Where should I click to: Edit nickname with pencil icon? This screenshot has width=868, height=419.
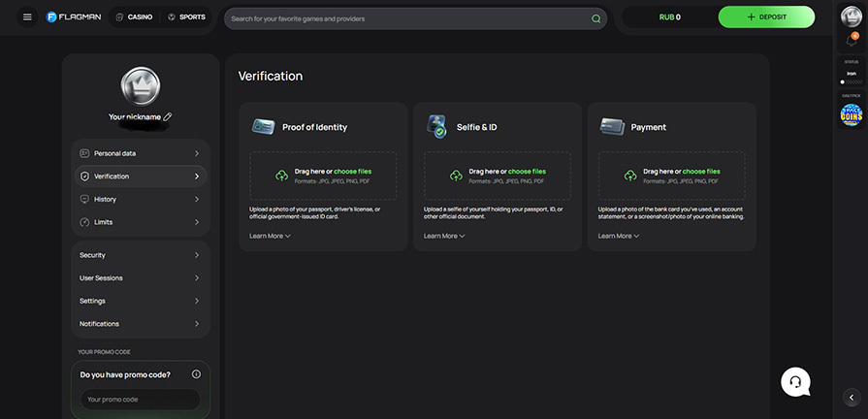pos(168,116)
